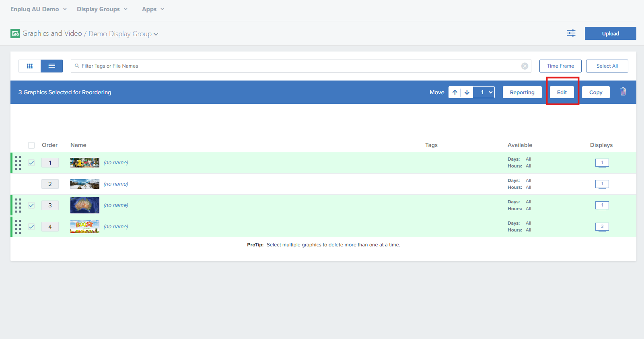
Task: Open the move position number dropdown
Action: pos(484,92)
